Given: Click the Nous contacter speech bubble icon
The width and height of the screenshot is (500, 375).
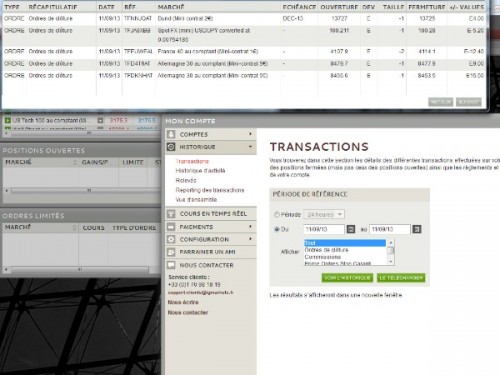Looking at the screenshot, I should (171, 265).
